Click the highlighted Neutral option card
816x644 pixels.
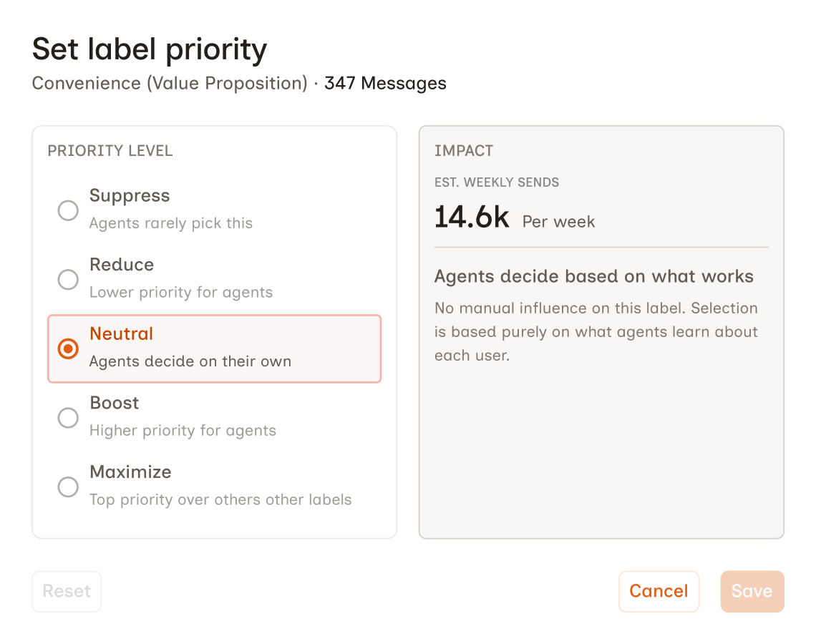214,348
